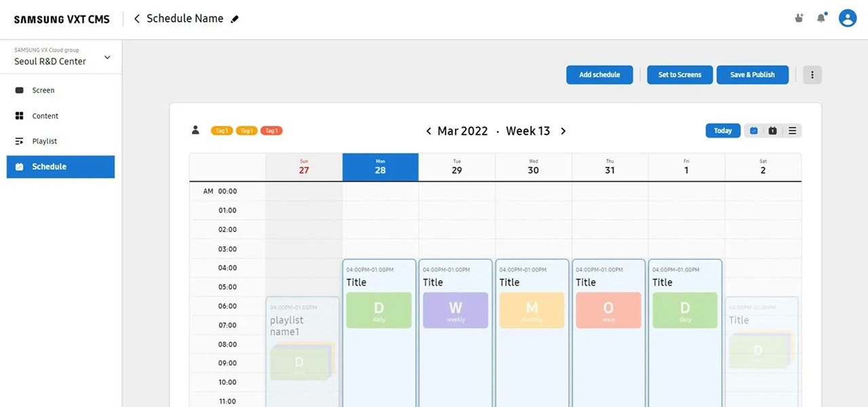Select the Fri 1 day header
The height and width of the screenshot is (407, 868).
tap(686, 167)
